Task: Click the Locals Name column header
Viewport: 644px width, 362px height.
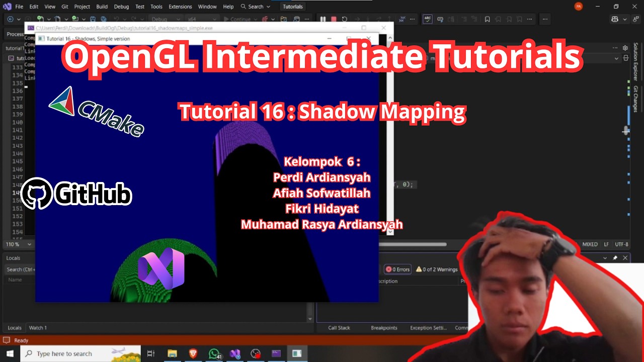Action: point(15,280)
